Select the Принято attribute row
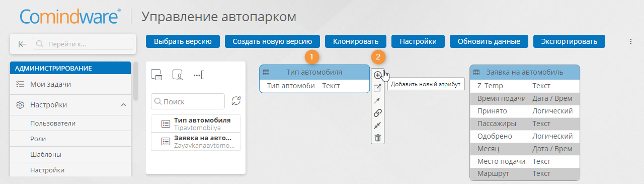The height and width of the screenshot is (184, 644). (525, 111)
